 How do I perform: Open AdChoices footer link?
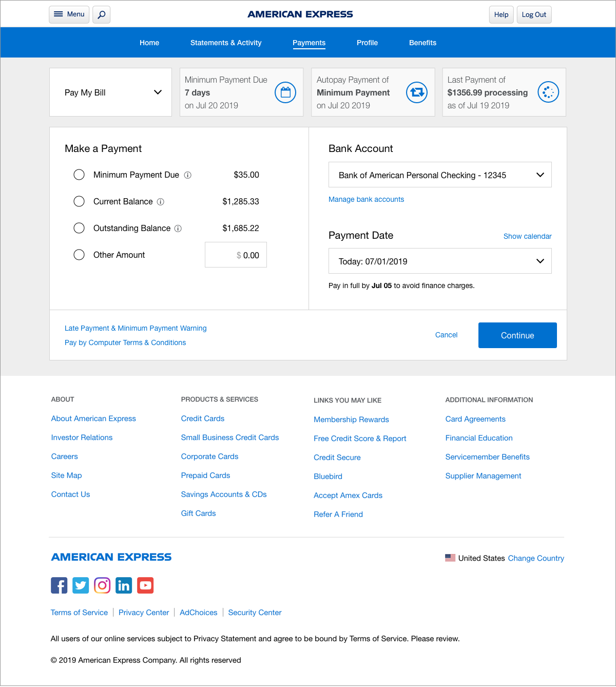(x=199, y=613)
